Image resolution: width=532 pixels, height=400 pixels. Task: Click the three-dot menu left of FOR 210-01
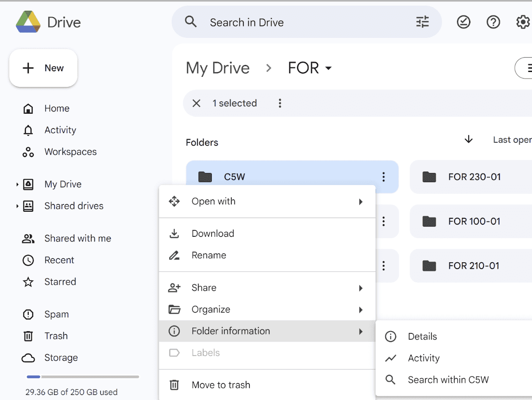(x=384, y=265)
